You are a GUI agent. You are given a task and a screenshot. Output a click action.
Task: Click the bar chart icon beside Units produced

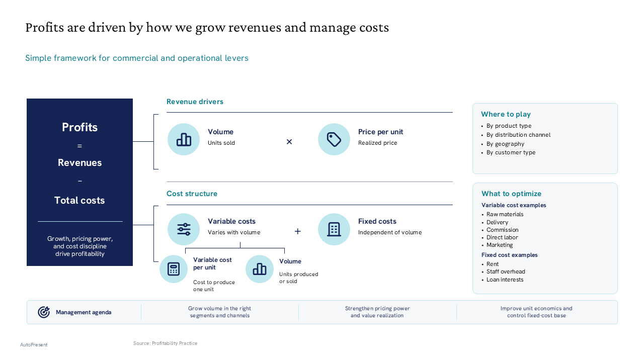click(260, 269)
